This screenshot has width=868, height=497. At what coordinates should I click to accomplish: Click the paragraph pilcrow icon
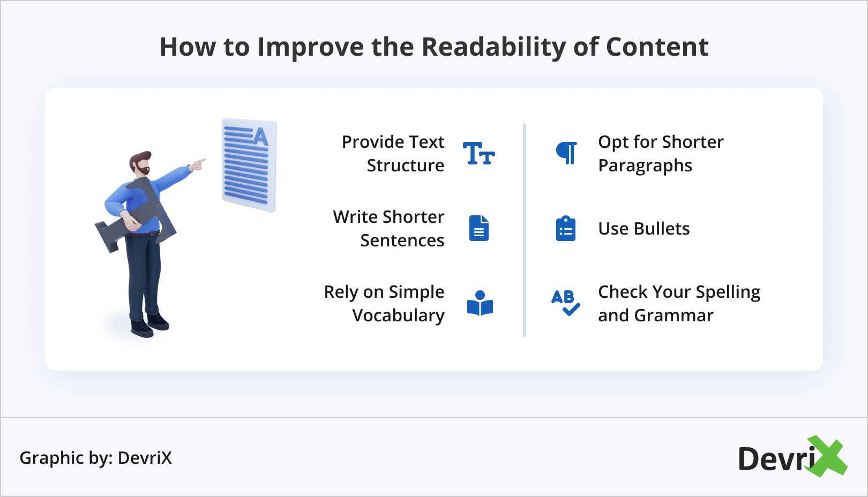click(566, 153)
